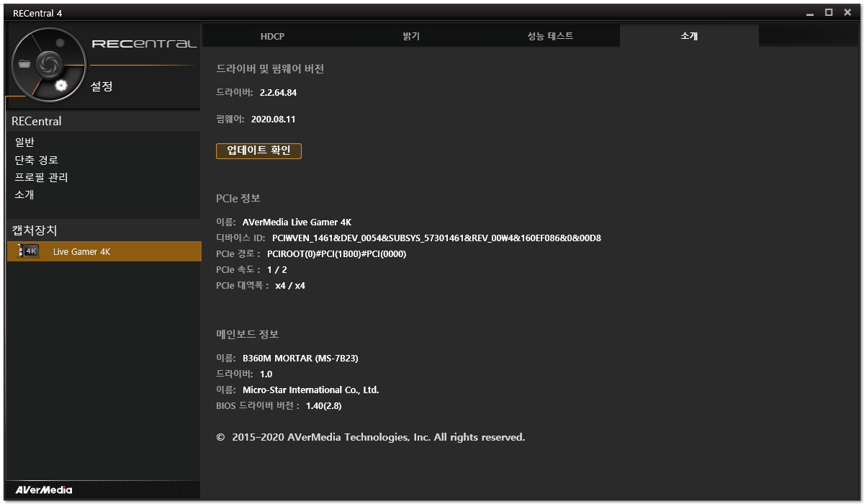
Task: Maximize the RECentral 4 window
Action: pos(829,12)
